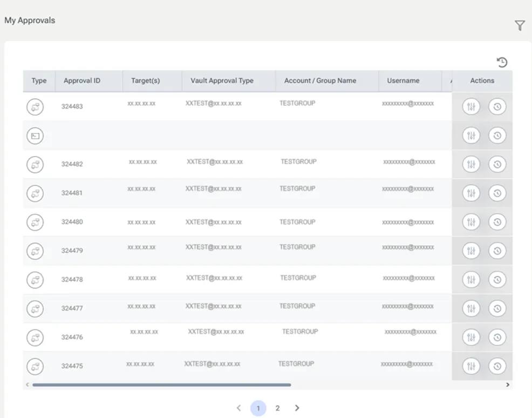Click the type icon for approval 324480
The image size is (532, 418).
(x=35, y=223)
